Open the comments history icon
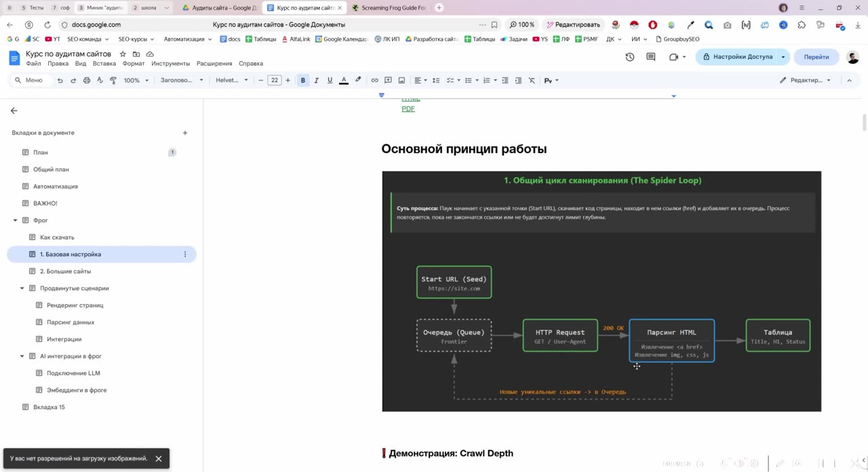Viewport: 868px width, 472px height. [651, 57]
